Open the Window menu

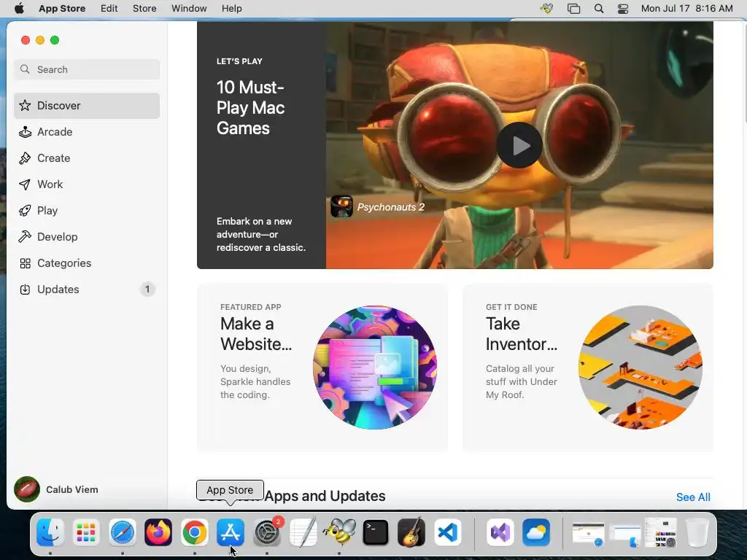189,9
